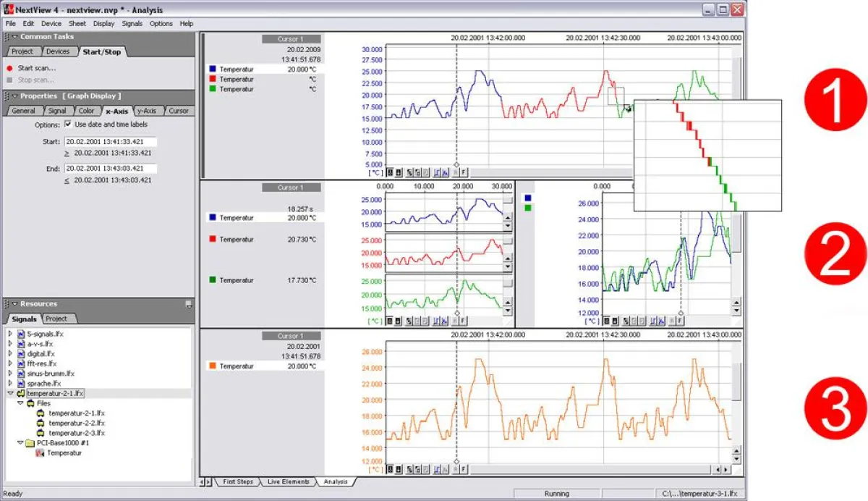Viewport: 868px width, 501px height.
Task: Collapse the Properties panel header arrow
Action: click(x=14, y=96)
